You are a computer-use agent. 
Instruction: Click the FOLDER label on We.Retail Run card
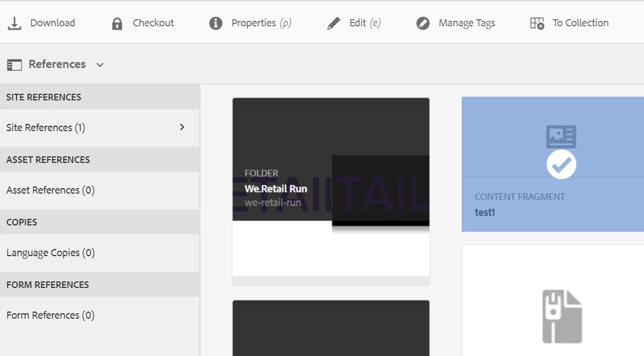point(261,173)
